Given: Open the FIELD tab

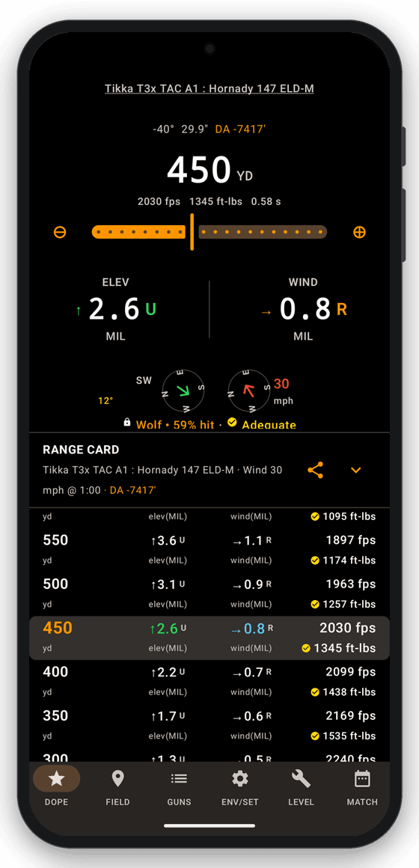Looking at the screenshot, I should [117, 786].
